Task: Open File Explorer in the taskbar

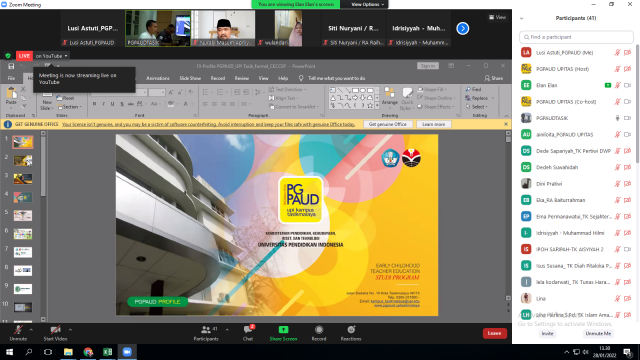Action: 68,352
